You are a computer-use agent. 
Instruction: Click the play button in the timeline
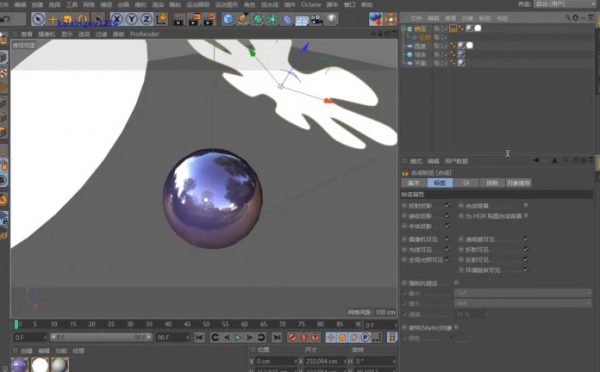tap(238, 338)
